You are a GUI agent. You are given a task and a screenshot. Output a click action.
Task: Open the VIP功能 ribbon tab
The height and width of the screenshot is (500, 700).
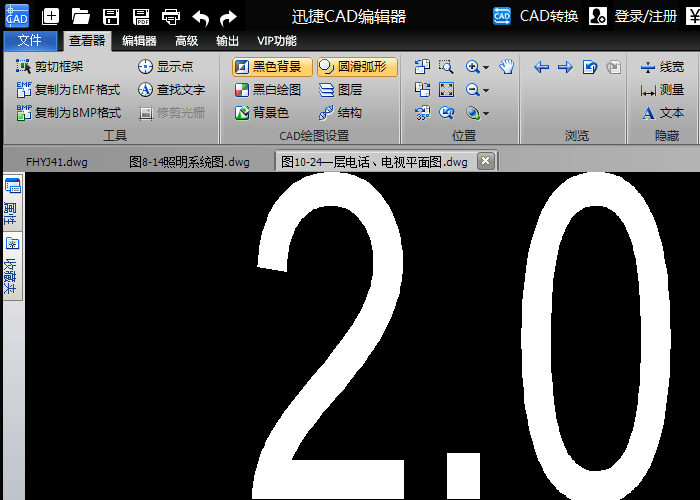point(277,41)
